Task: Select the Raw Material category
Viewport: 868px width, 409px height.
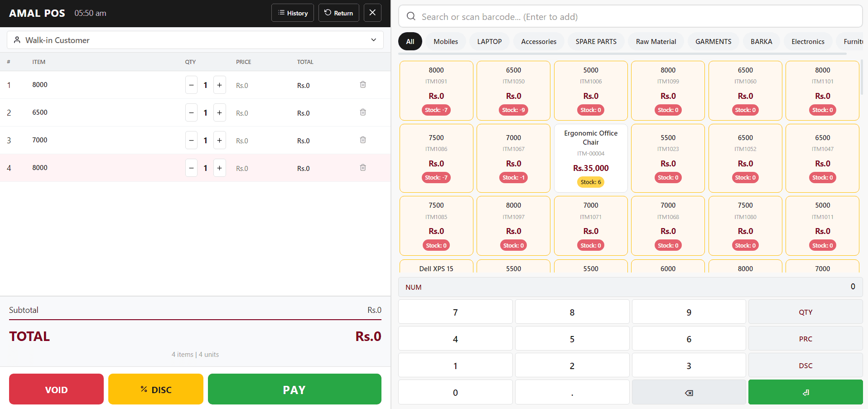Action: [656, 41]
